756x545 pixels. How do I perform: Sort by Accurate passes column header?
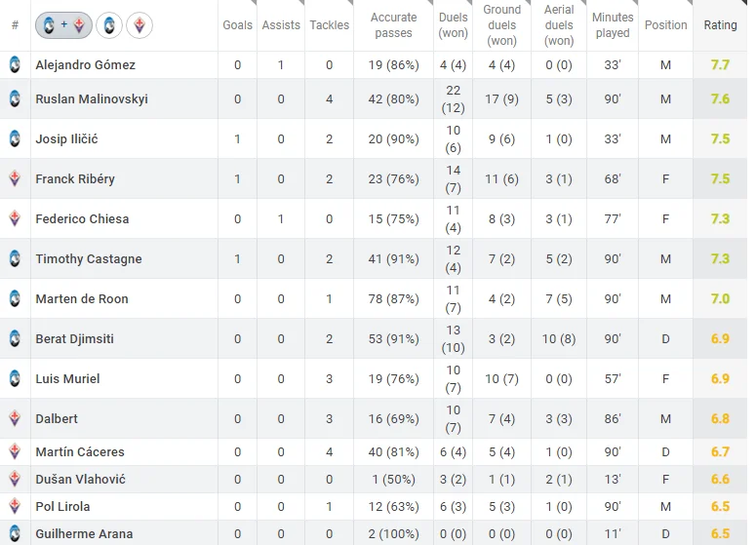point(393,25)
